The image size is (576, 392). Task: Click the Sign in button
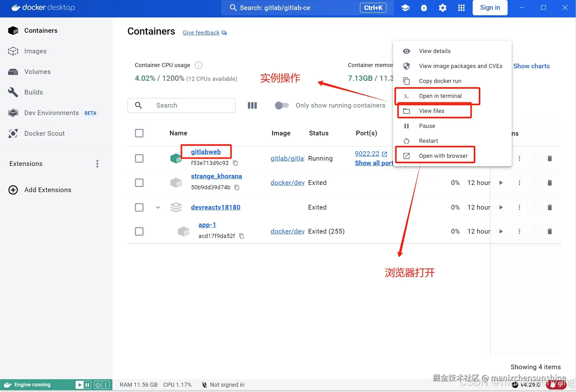coord(490,8)
